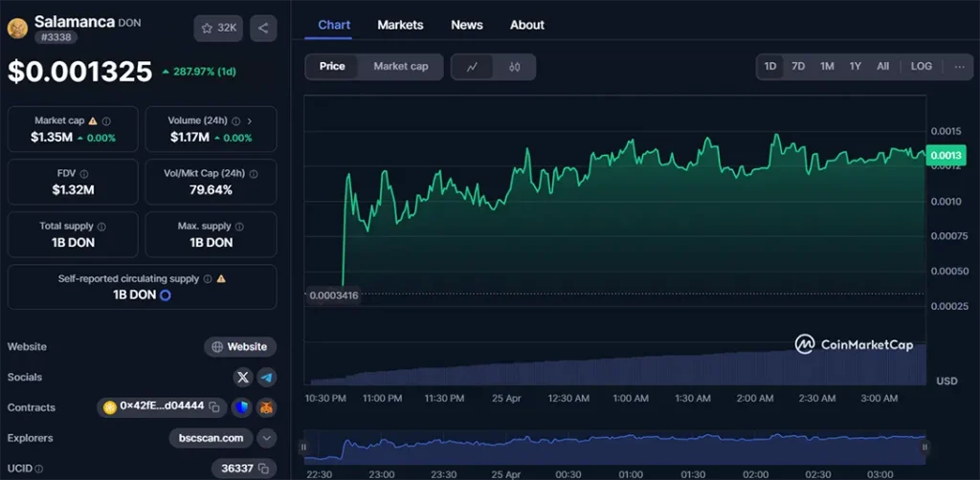The image size is (980, 480).
Task: Open chart more options ellipsis
Action: click(959, 66)
